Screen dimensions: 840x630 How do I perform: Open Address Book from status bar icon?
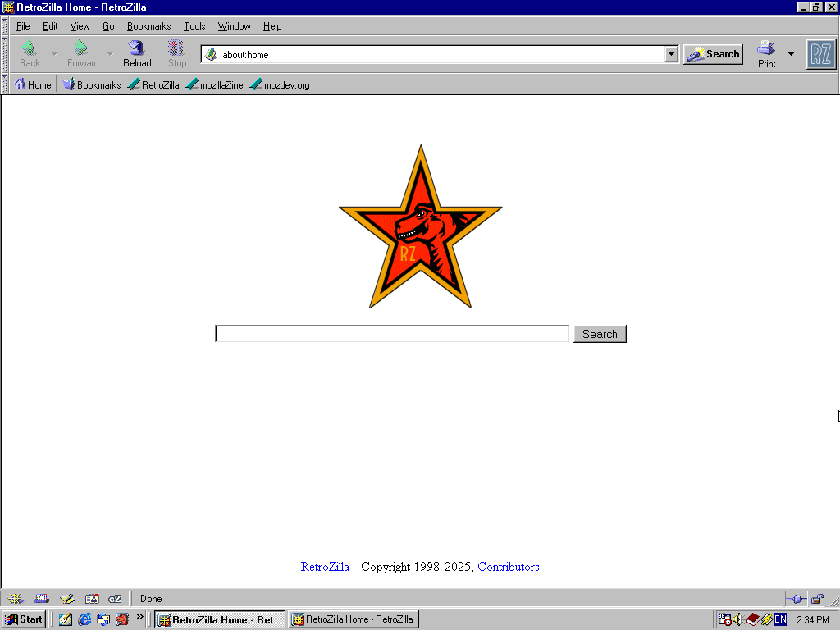pos(92,598)
